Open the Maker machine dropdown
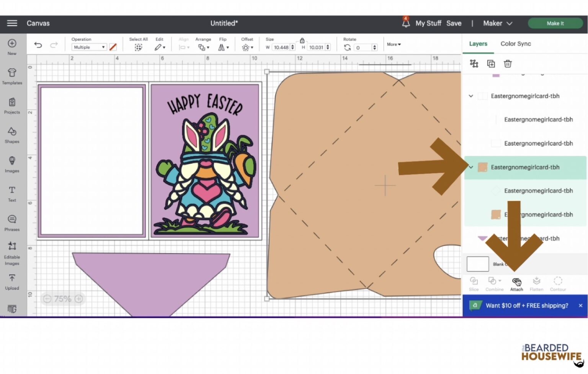The height and width of the screenshot is (374, 588). coord(497,23)
